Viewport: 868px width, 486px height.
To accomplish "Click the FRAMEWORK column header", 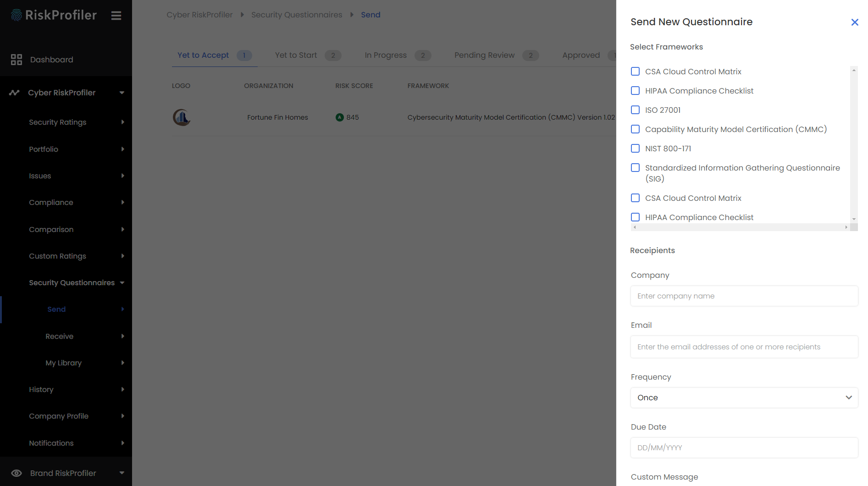I will coord(428,86).
